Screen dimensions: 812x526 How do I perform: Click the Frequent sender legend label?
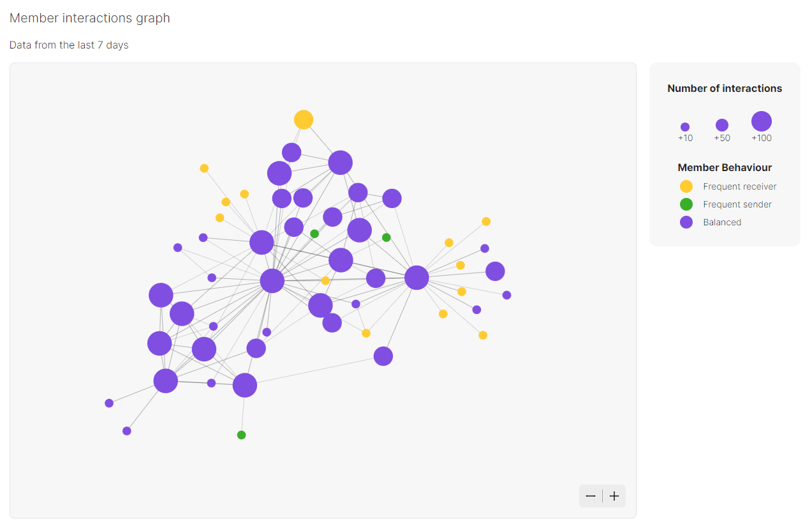tap(737, 204)
